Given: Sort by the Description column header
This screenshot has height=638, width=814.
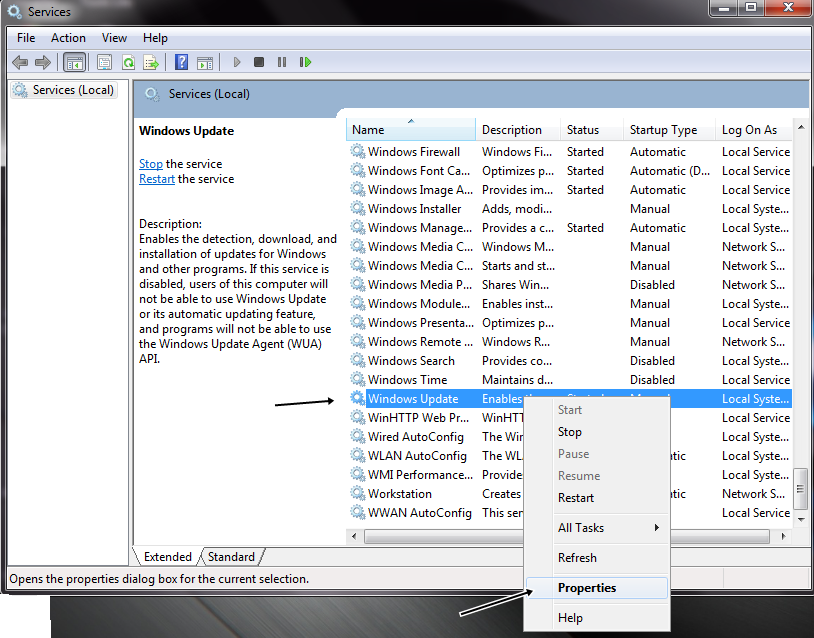Looking at the screenshot, I should 518,129.
